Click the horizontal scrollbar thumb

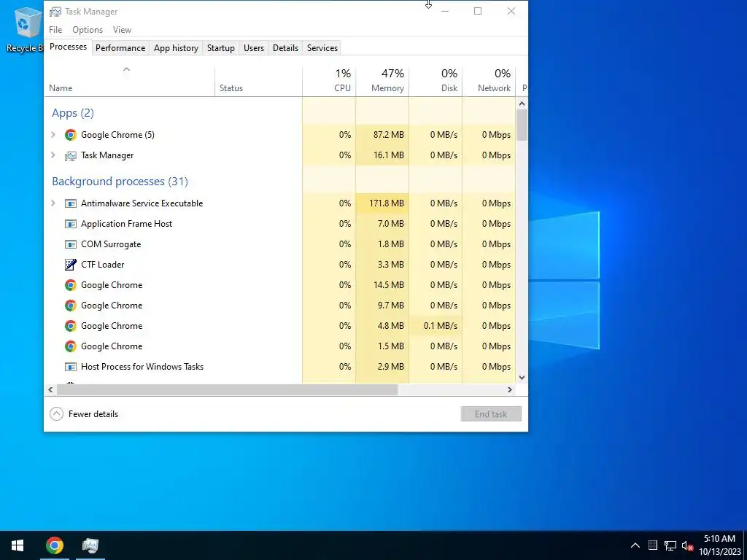coord(228,389)
